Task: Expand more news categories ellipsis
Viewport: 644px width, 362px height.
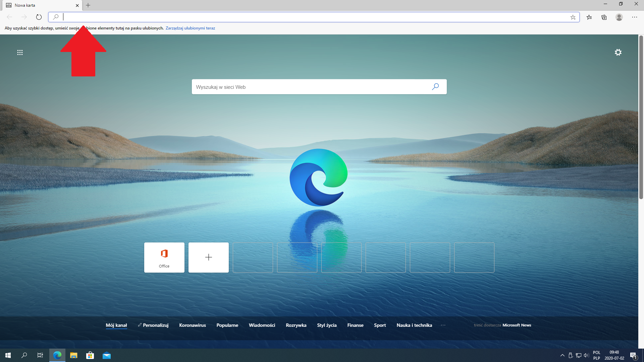Action: point(443,325)
